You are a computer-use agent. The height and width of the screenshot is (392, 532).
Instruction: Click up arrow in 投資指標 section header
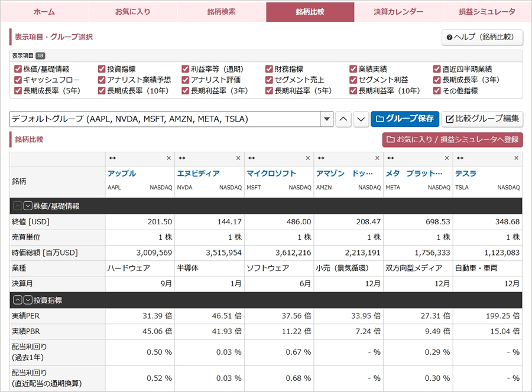click(x=18, y=300)
